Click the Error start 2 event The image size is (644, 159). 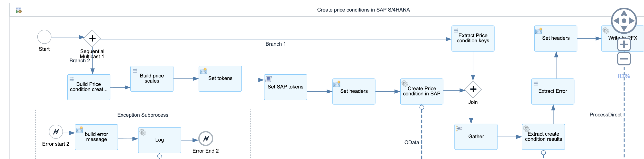click(56, 132)
